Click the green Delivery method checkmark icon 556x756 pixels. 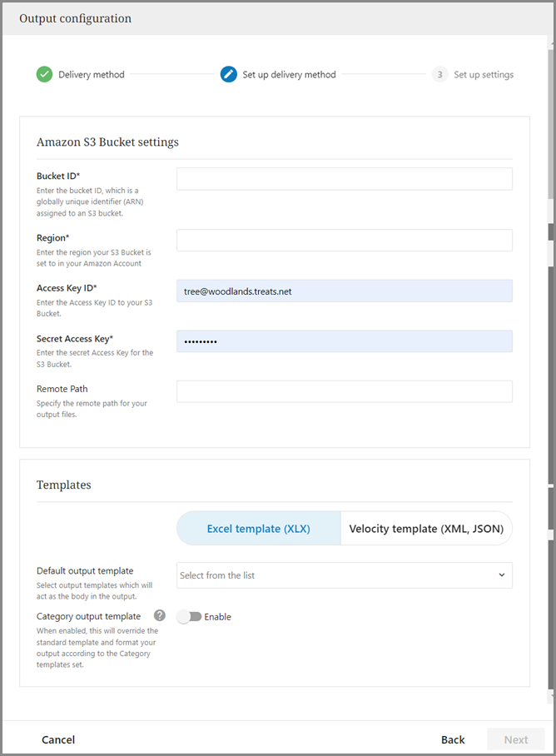click(x=44, y=75)
